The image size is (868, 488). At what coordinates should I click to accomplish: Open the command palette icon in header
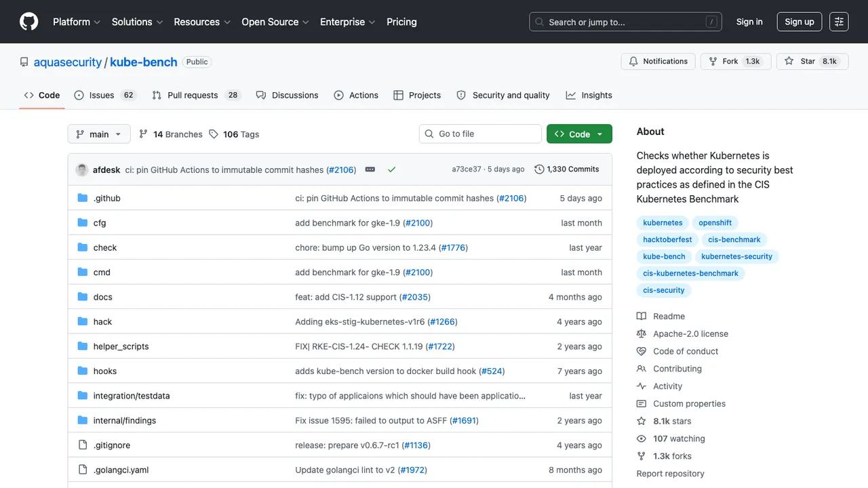tap(839, 22)
